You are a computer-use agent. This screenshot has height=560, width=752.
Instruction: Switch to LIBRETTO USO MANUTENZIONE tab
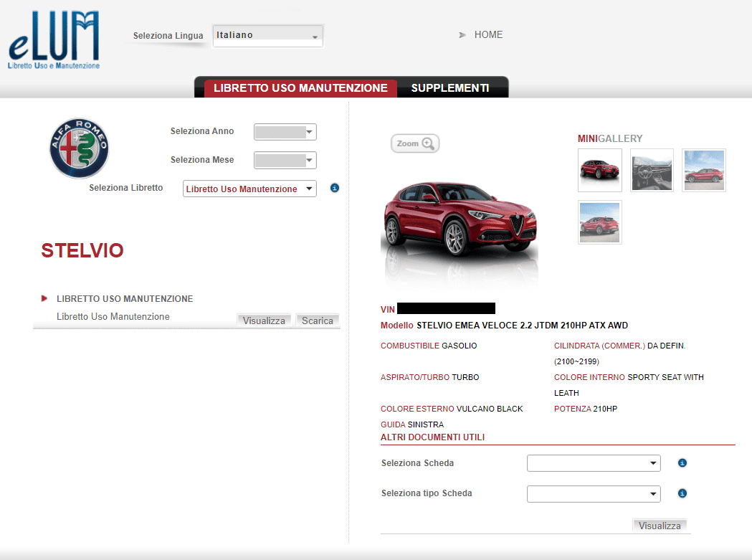click(x=300, y=88)
